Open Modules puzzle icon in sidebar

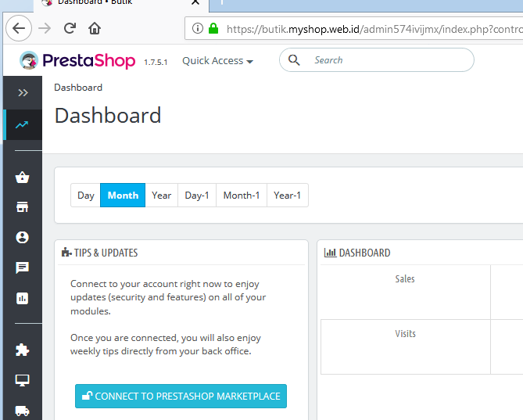23,350
